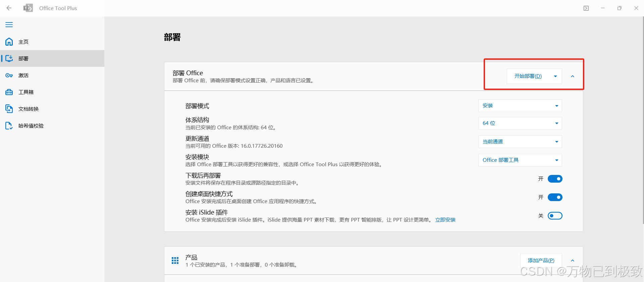Toggle the hamburger navigation menu
644x282 pixels.
(9, 25)
